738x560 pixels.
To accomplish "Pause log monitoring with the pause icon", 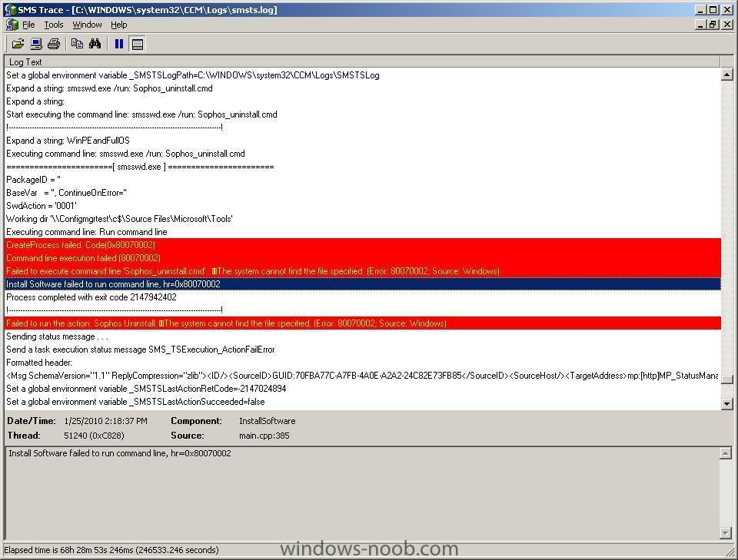I will coord(119,45).
